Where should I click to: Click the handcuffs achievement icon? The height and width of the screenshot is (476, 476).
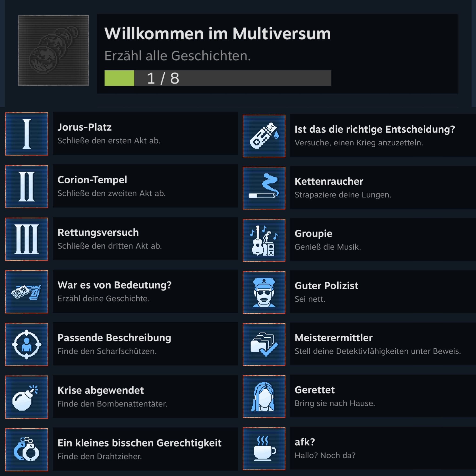26,450
